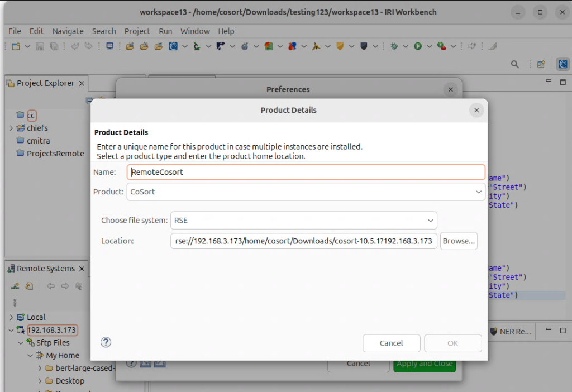Expand the chiefs project node
The width and height of the screenshot is (572, 392).
[11, 128]
